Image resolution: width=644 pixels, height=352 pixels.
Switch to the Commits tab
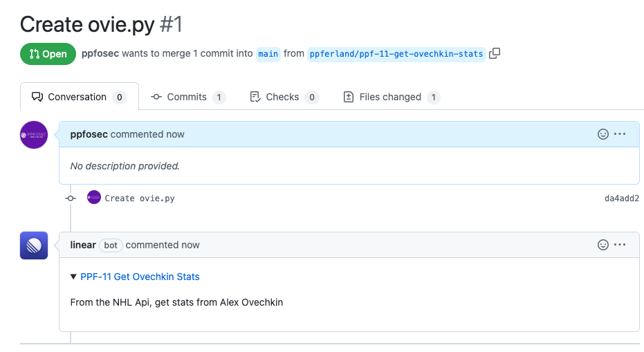[x=188, y=97]
